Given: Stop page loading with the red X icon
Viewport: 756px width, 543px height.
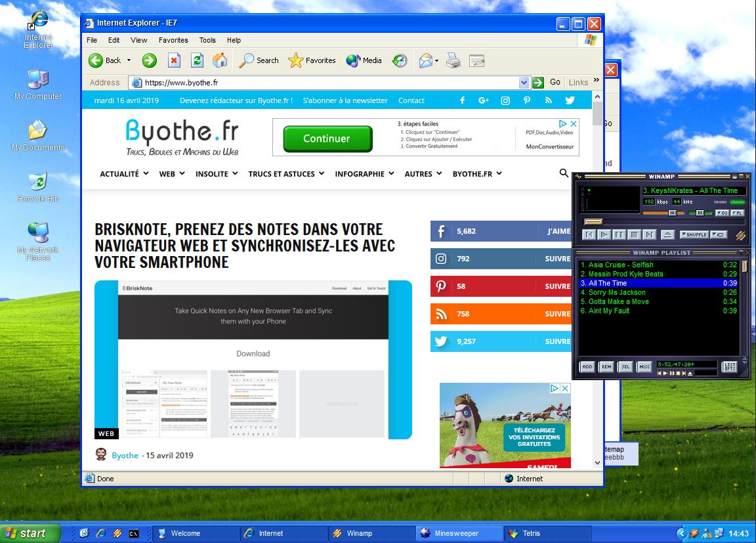Looking at the screenshot, I should [x=174, y=60].
